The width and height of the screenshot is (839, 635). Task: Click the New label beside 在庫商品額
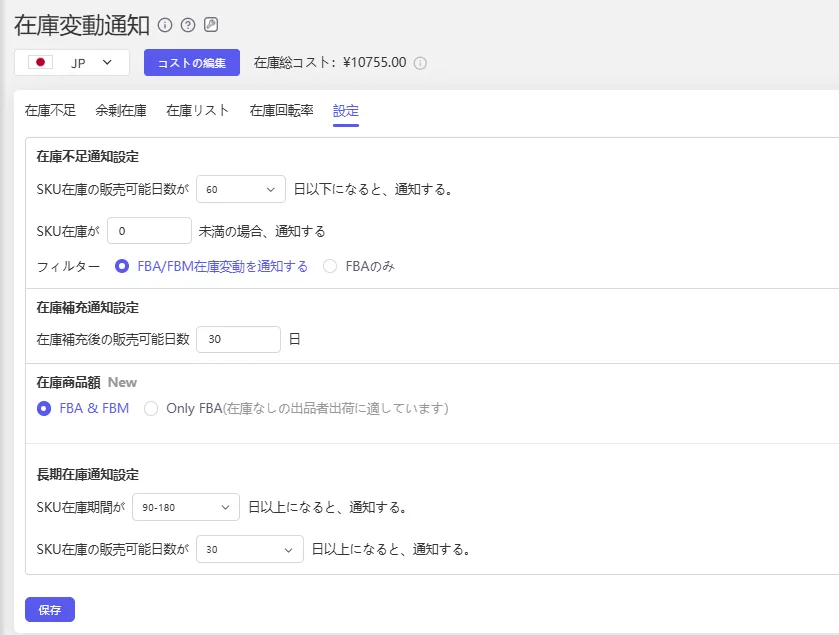(x=123, y=382)
